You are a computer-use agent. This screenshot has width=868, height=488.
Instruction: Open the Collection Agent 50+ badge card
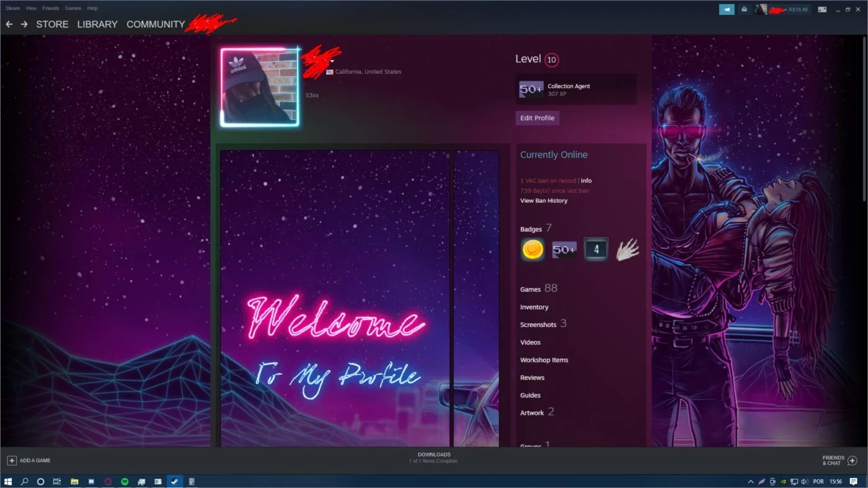coord(576,90)
